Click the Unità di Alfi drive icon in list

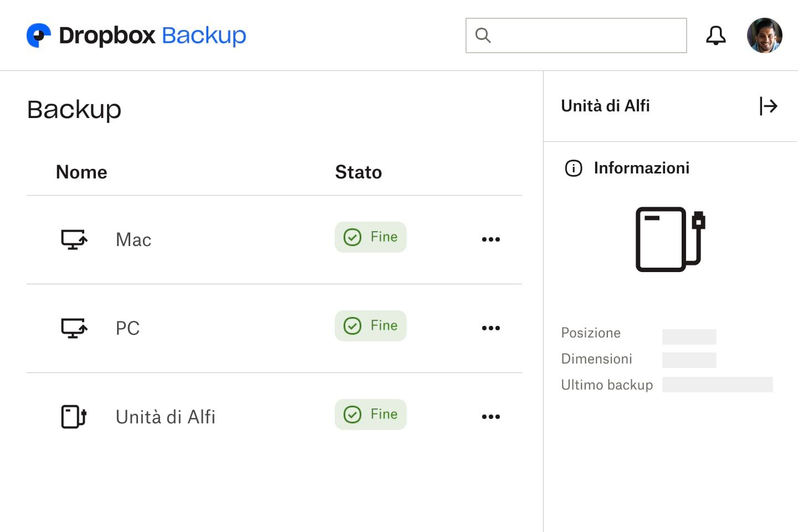(x=74, y=417)
